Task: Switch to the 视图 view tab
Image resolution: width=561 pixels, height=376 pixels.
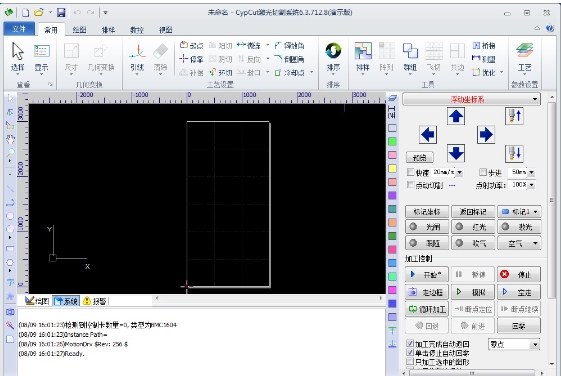Action: (x=165, y=30)
